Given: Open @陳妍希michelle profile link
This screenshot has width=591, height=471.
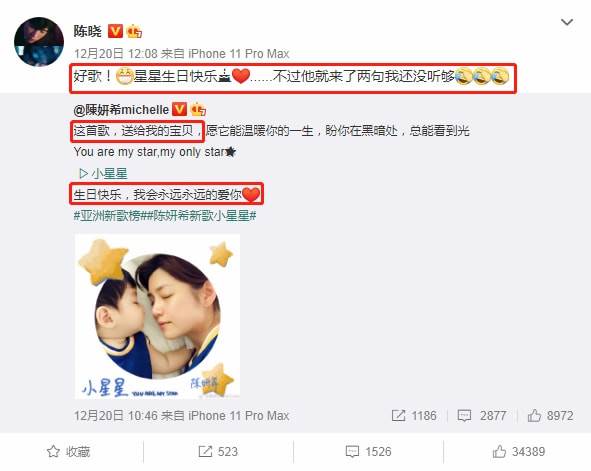Looking at the screenshot, I should [121, 110].
